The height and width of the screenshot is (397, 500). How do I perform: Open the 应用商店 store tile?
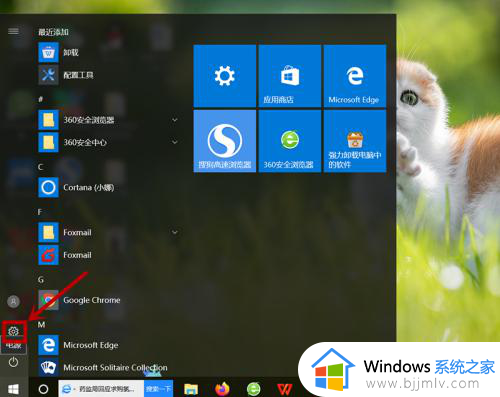[x=290, y=76]
